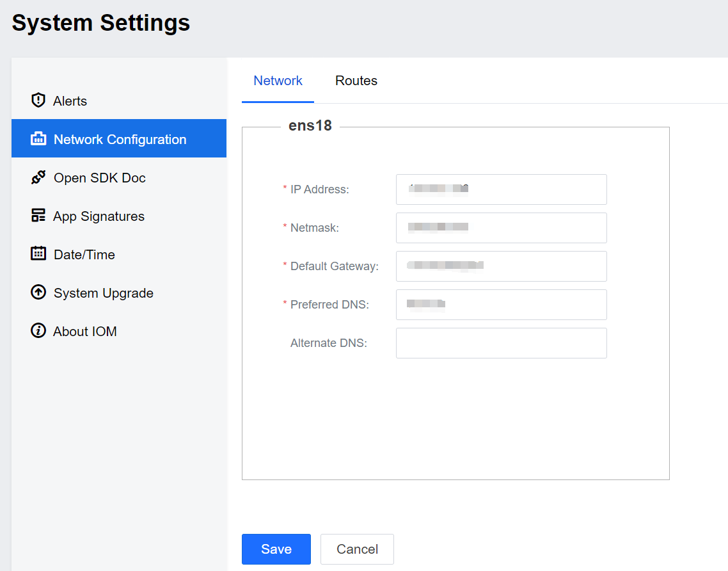Click the calendar icon for Date/Time
The image size is (728, 571).
[38, 253]
